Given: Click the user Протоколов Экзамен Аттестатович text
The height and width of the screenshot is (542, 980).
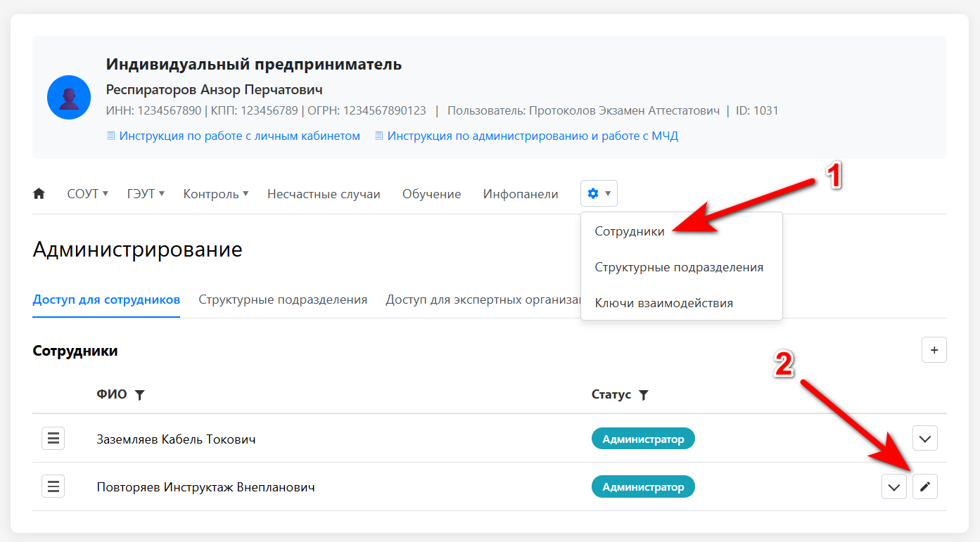Looking at the screenshot, I should (x=584, y=110).
